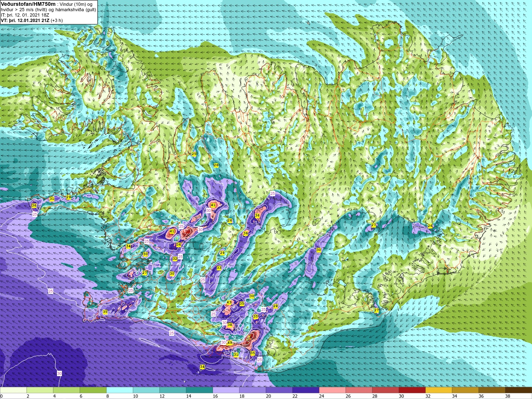
Task: Select the red 28–30 m/s legend swatch
Action: click(386, 390)
